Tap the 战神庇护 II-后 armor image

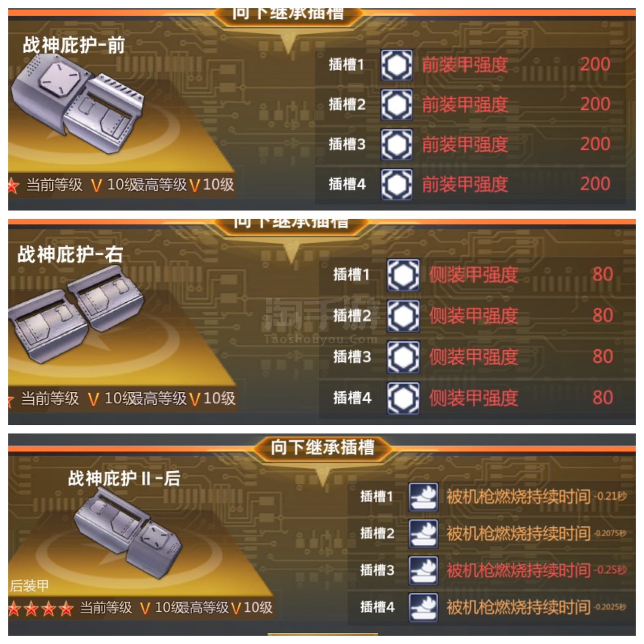point(128,532)
